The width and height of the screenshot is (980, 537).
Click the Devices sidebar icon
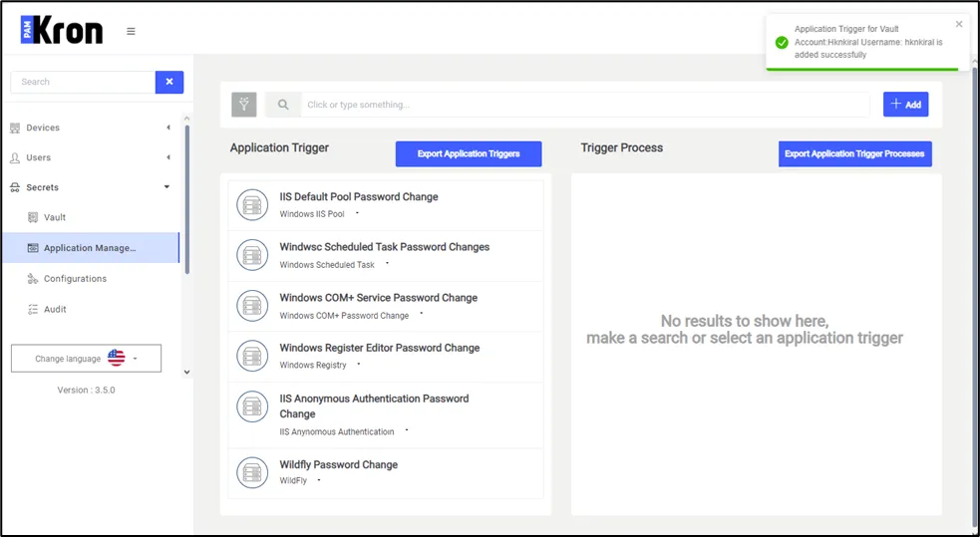click(x=15, y=128)
